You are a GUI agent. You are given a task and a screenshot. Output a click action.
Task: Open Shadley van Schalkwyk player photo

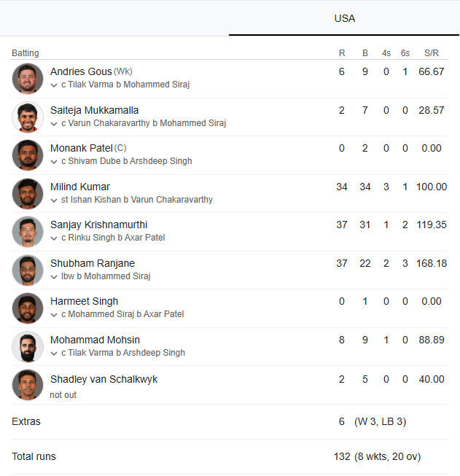pyautogui.click(x=28, y=385)
